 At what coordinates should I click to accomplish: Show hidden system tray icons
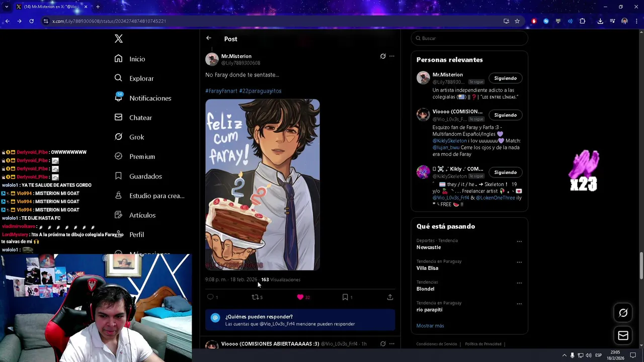tap(564, 355)
